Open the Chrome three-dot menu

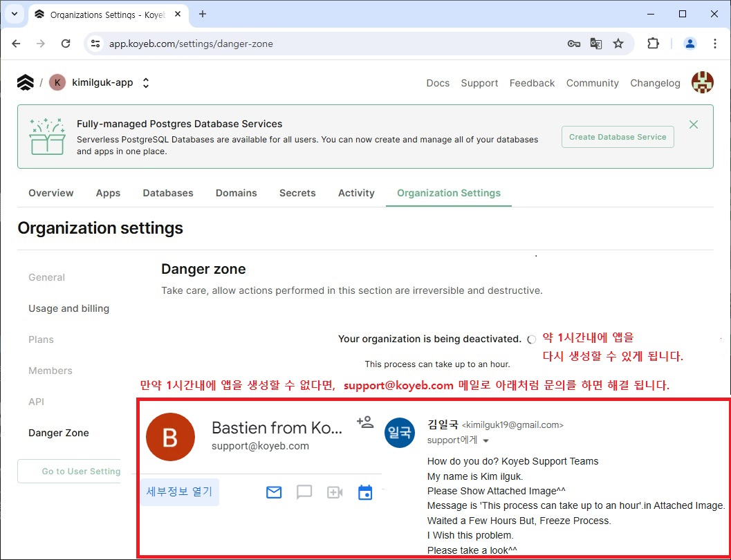[714, 44]
